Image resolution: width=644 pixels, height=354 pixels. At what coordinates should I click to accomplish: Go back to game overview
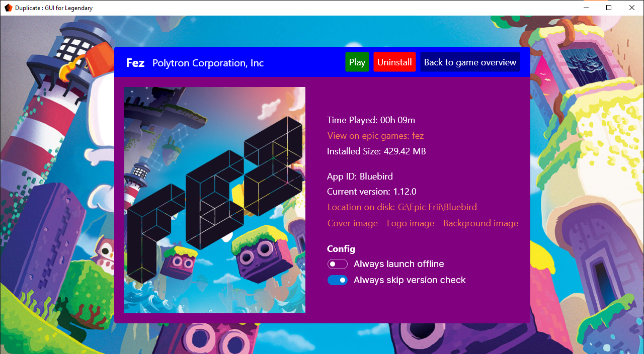pyautogui.click(x=470, y=62)
